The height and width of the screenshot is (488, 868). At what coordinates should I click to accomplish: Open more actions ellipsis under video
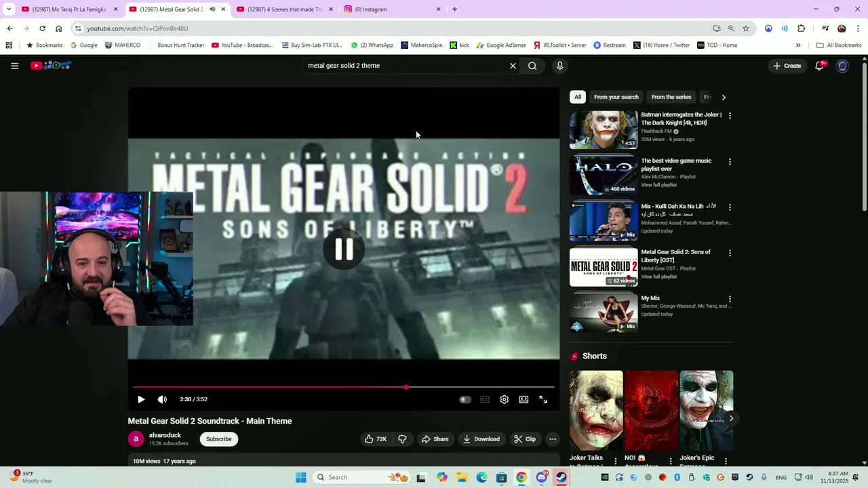[553, 439]
